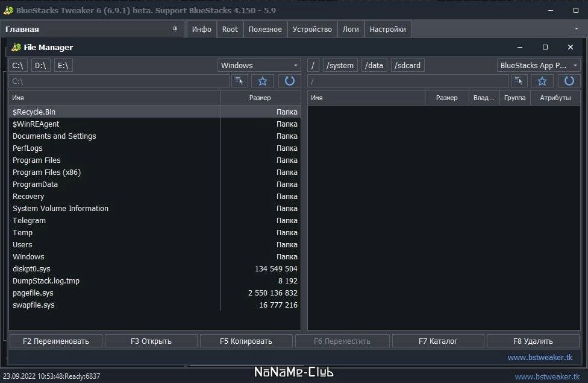Sort right pane by Размер column
588x383 pixels.
pos(446,98)
